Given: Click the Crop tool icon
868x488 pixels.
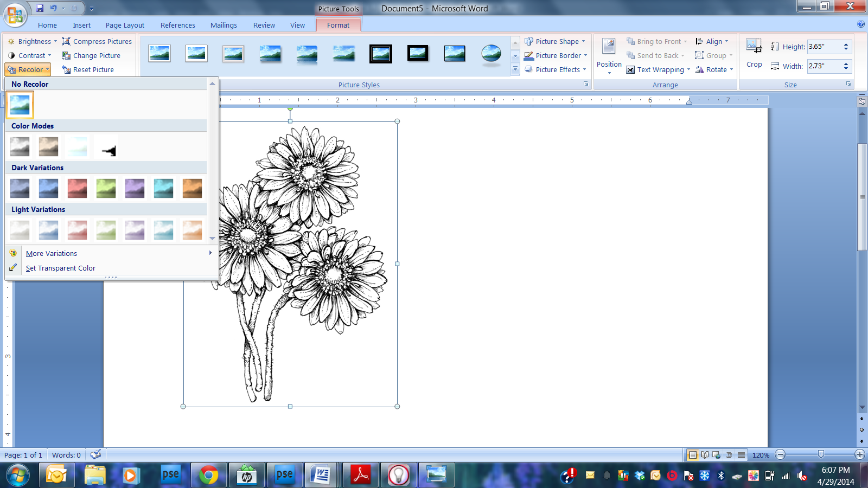Looking at the screenshot, I should (754, 47).
